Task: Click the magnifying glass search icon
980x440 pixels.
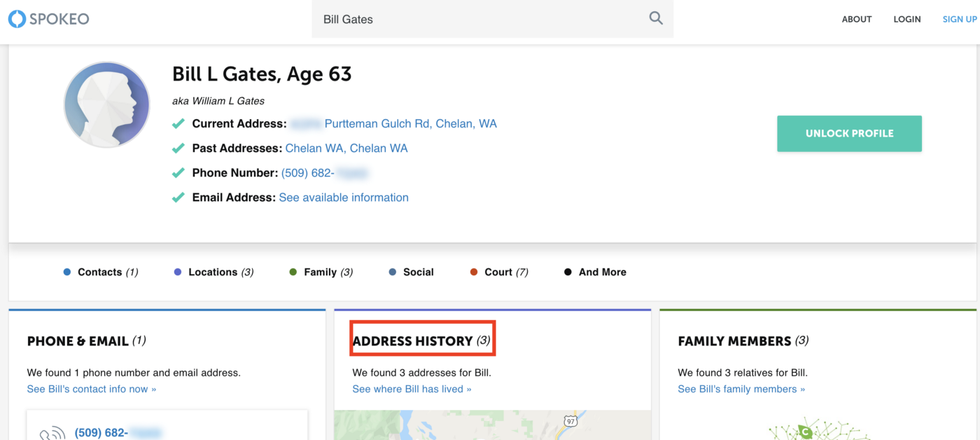Action: (655, 18)
